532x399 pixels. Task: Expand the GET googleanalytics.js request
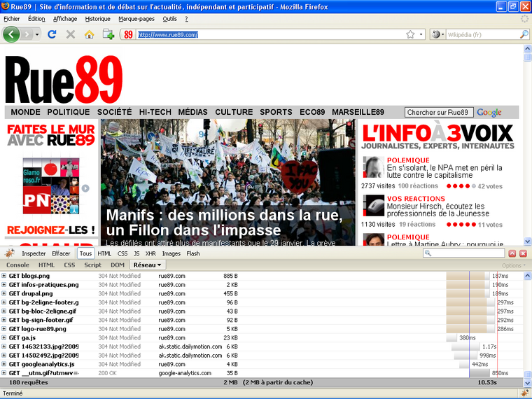point(4,364)
